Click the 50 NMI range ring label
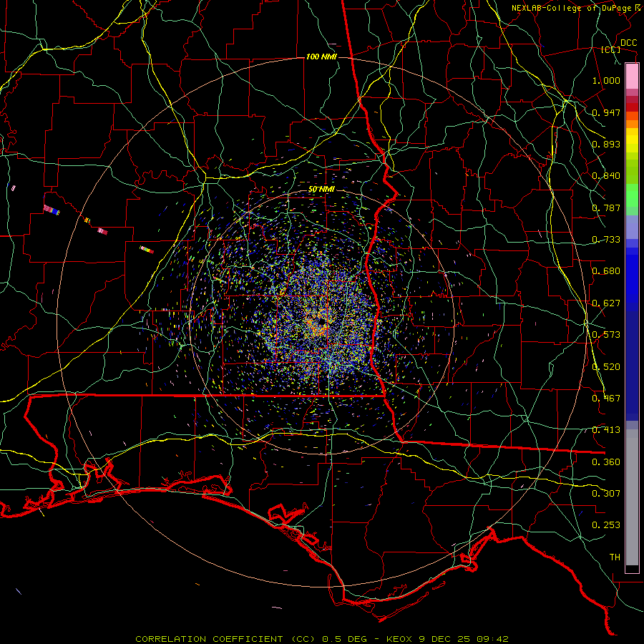Viewport: 644px width, 644px height. click(321, 190)
